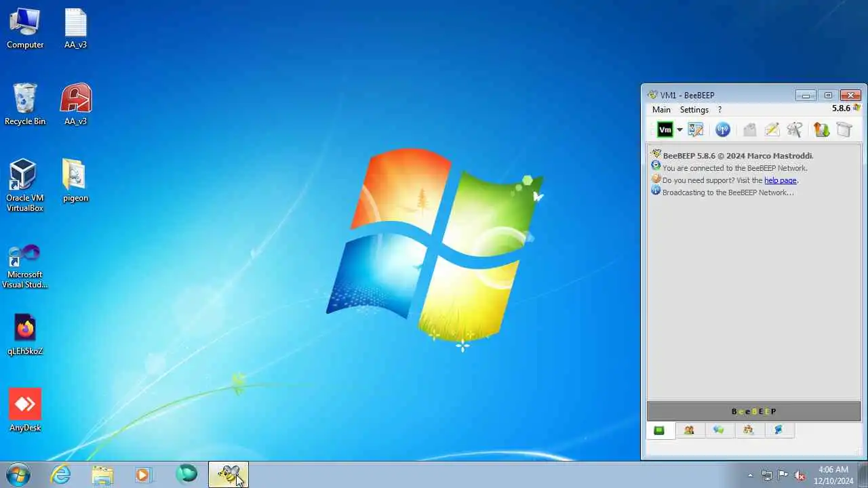Click the BeeBEEP gray banner bar
Screen dimensions: 868x488
[x=753, y=411]
